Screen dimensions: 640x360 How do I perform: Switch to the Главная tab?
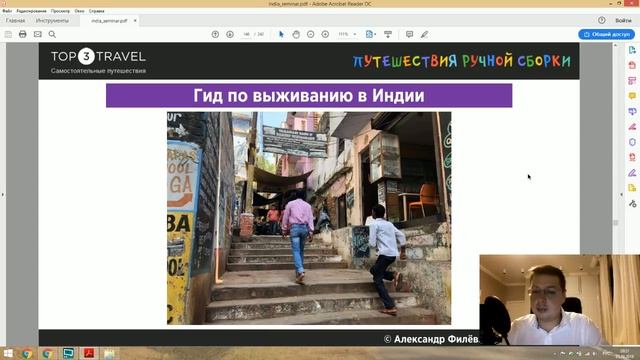tap(16, 20)
